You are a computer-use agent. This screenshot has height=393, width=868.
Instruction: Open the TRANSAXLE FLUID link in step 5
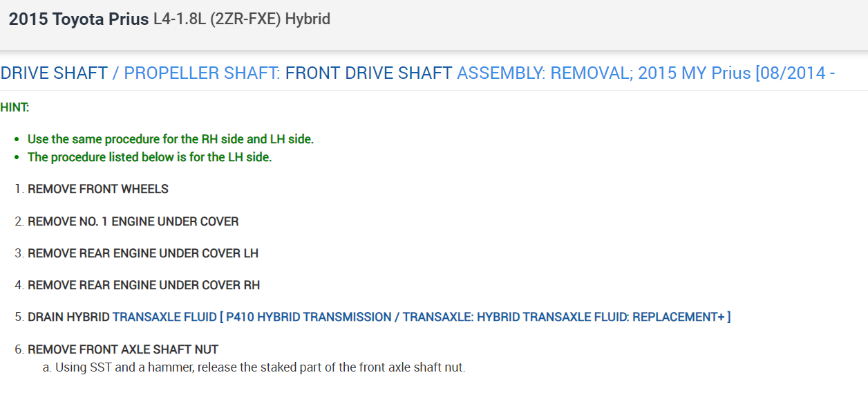coord(164,317)
